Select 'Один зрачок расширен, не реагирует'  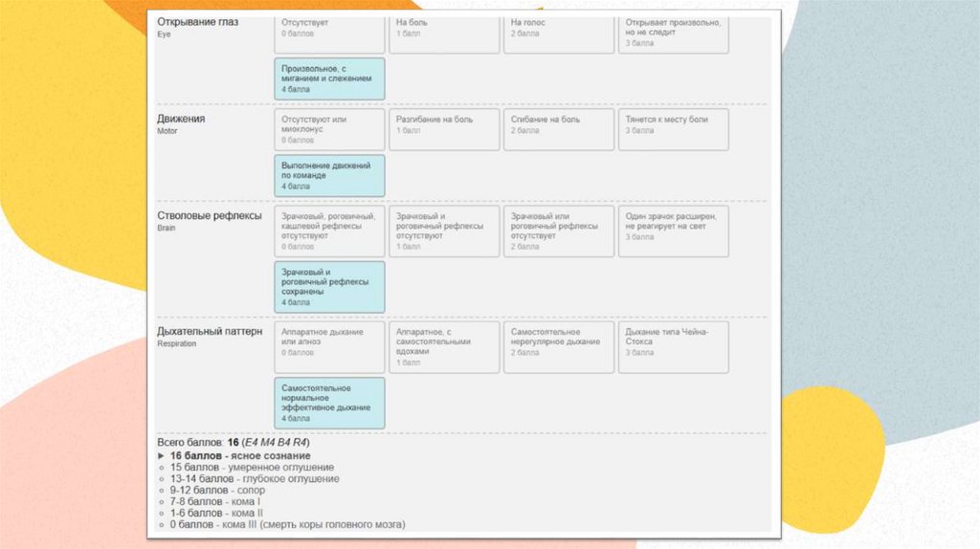pyautogui.click(x=673, y=231)
